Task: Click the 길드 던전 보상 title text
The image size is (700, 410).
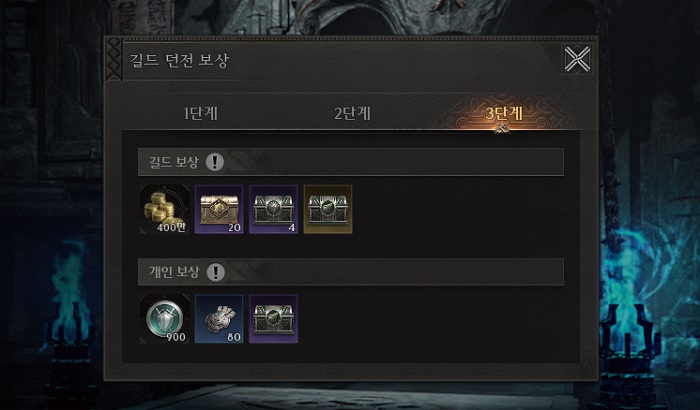Action: click(x=179, y=60)
